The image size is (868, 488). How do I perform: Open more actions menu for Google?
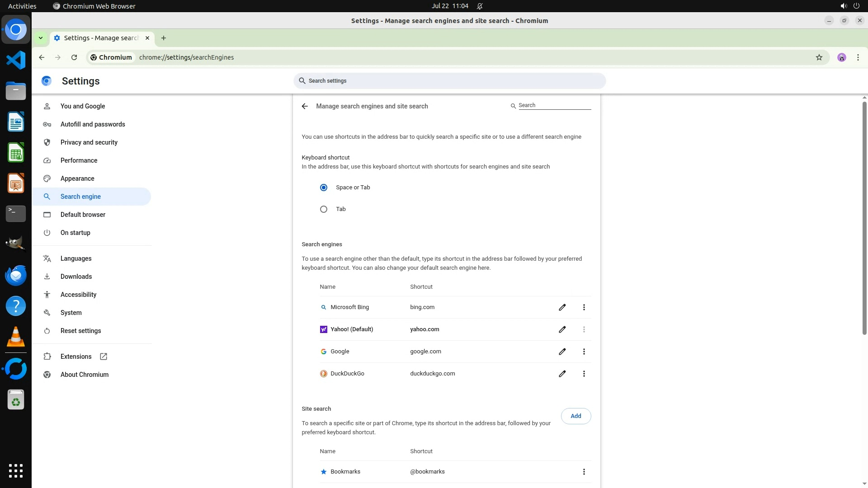(x=584, y=352)
